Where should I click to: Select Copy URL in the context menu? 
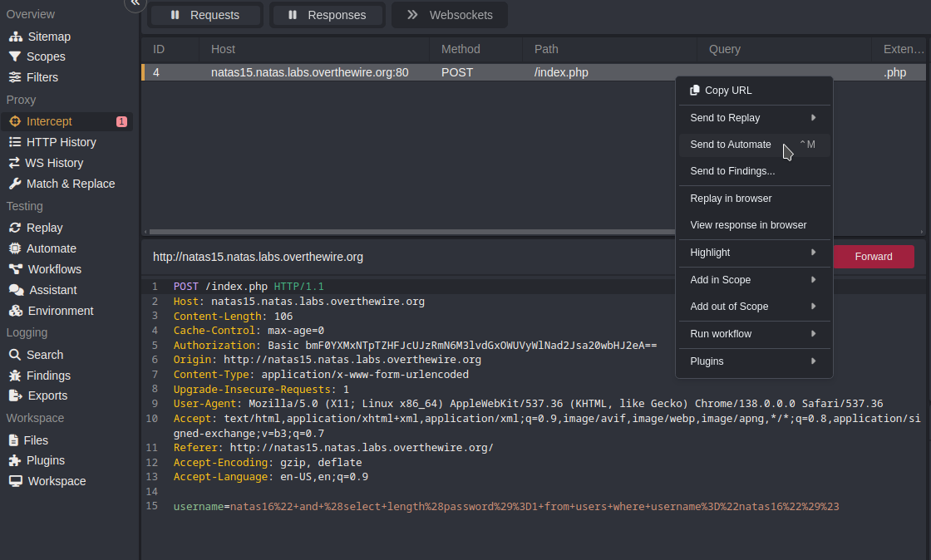pos(727,91)
